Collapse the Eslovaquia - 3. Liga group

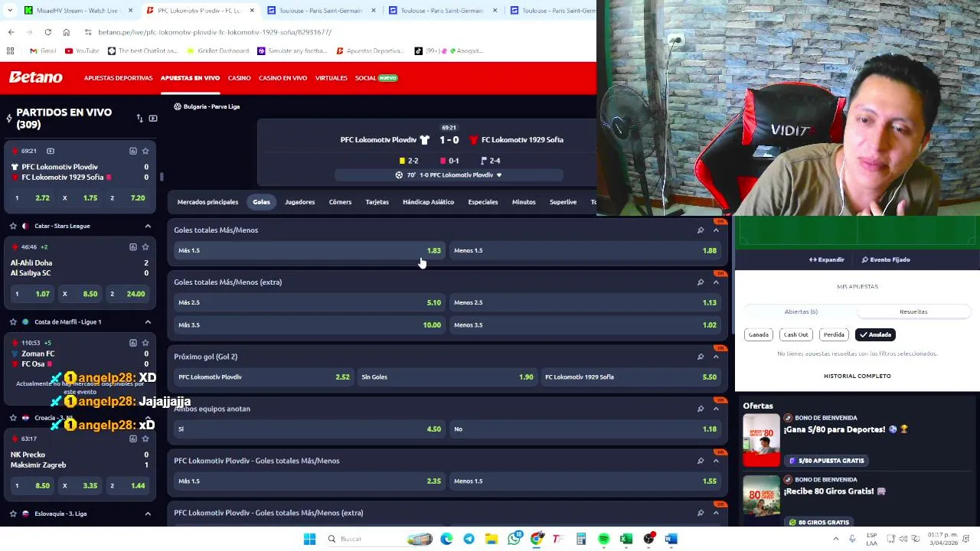[148, 514]
